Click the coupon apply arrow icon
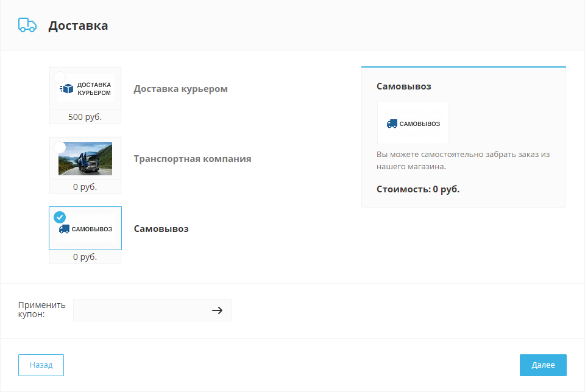The width and height of the screenshot is (585, 392). click(x=217, y=310)
